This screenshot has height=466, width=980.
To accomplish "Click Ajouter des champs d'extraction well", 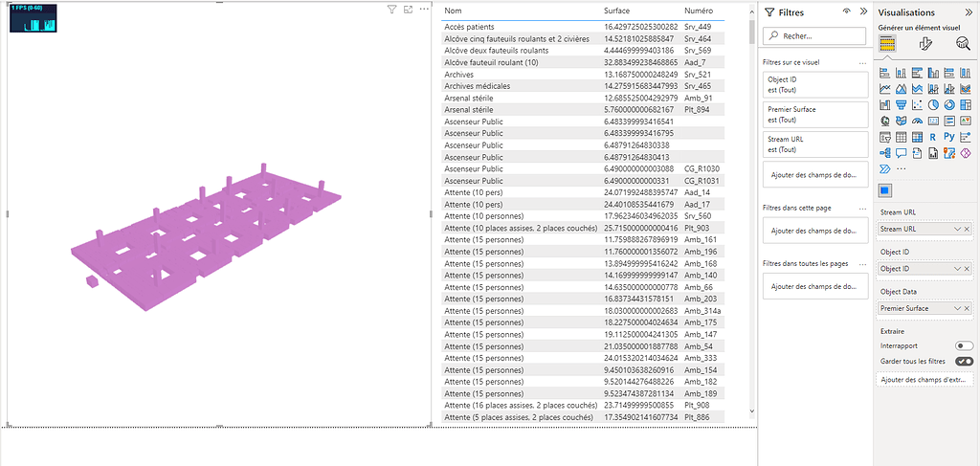I will 924,380.
